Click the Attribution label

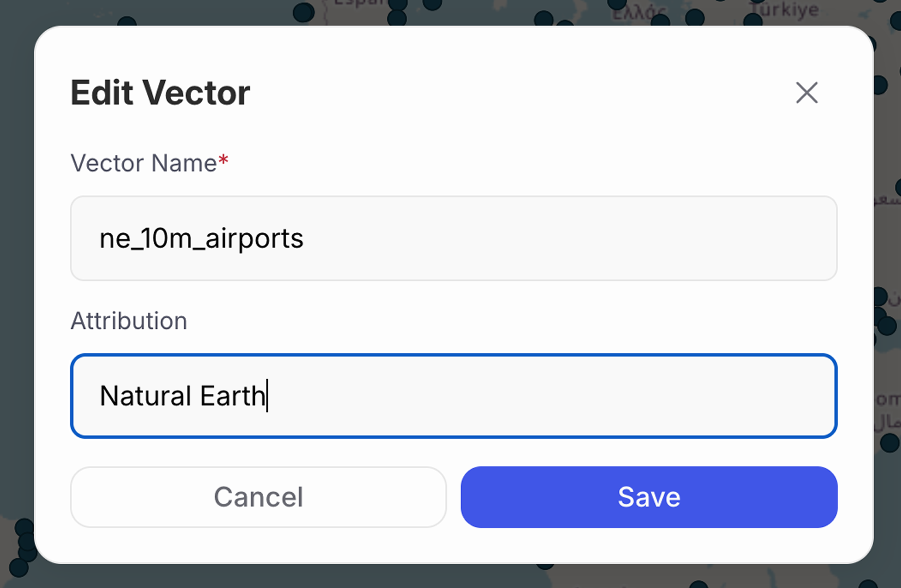(x=129, y=320)
